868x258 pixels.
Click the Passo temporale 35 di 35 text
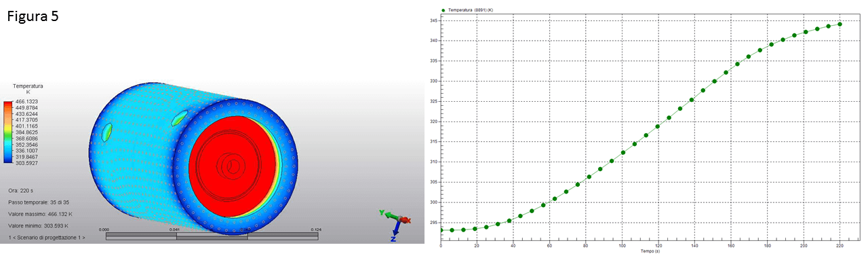[39, 202]
